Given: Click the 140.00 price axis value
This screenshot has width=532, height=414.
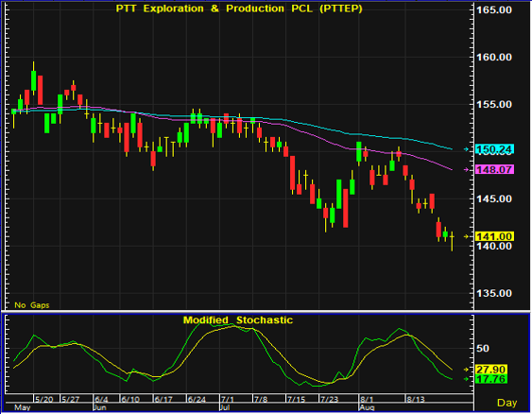Looking at the screenshot, I should pos(494,247).
